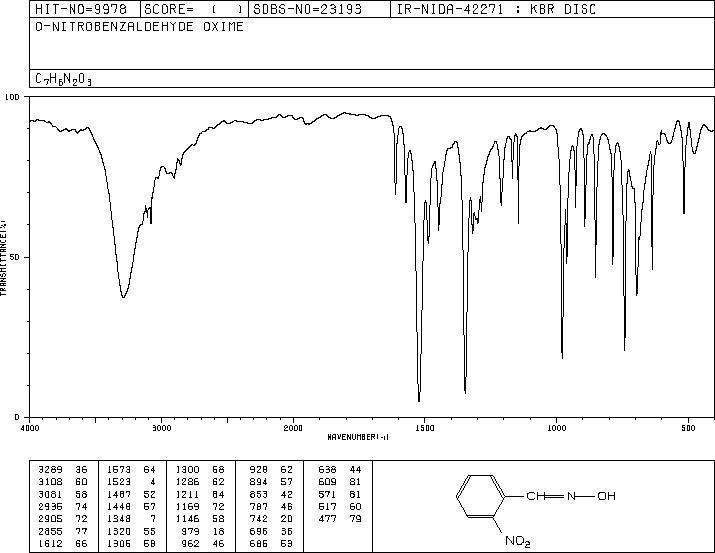Click the 3000 label on the wavenumber axis
This screenshot has height=553, width=715.
[x=161, y=428]
